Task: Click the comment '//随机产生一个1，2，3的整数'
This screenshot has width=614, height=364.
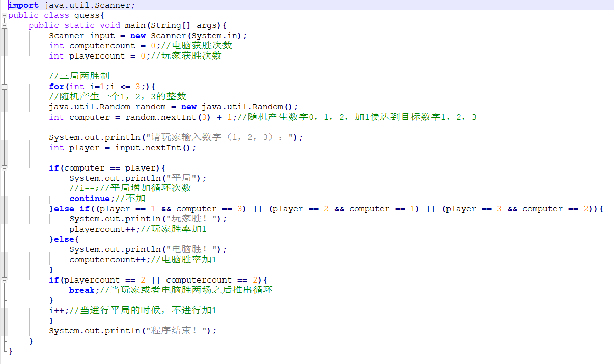Action: tap(118, 97)
